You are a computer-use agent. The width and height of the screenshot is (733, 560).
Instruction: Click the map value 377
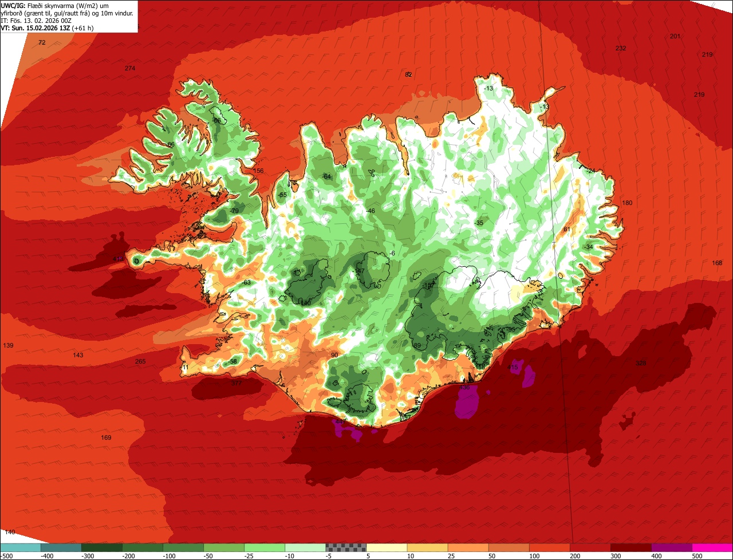(237, 383)
